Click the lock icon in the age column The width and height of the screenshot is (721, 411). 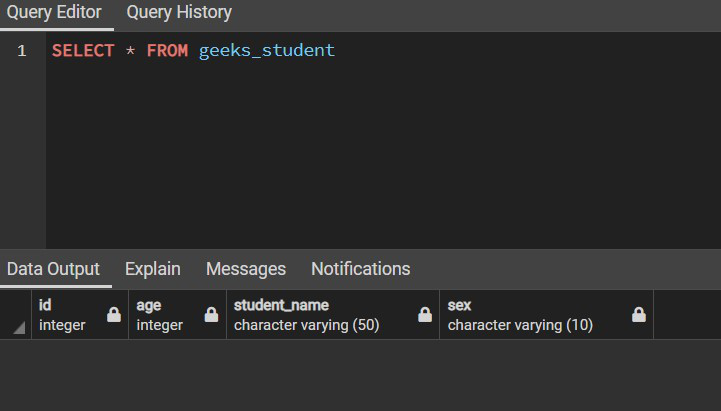click(x=211, y=315)
